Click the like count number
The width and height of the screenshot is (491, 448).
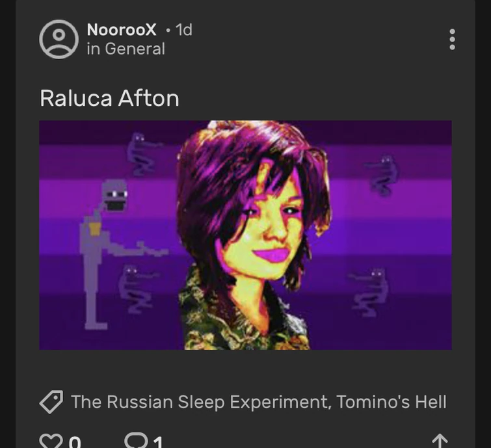click(75, 442)
